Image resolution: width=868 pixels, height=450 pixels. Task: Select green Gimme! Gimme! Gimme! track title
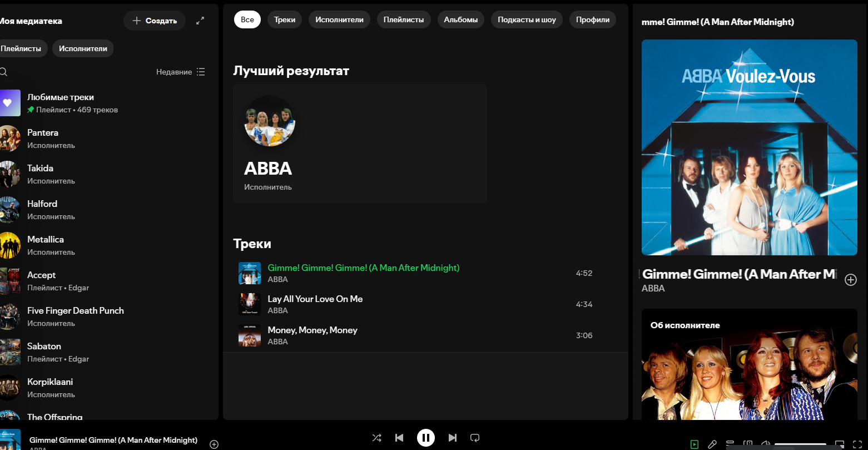click(364, 268)
